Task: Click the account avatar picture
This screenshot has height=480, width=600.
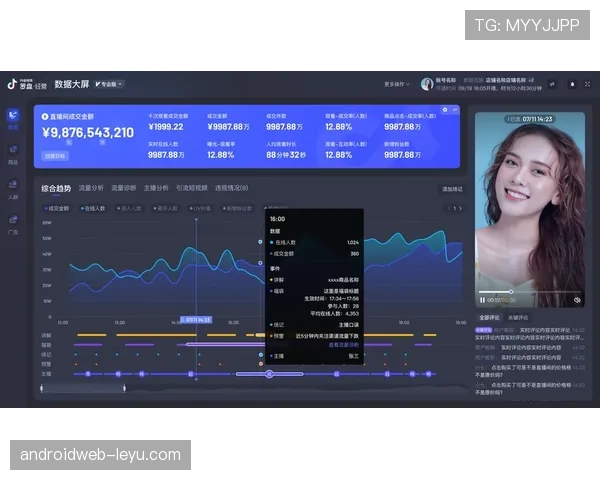Action: point(427,84)
